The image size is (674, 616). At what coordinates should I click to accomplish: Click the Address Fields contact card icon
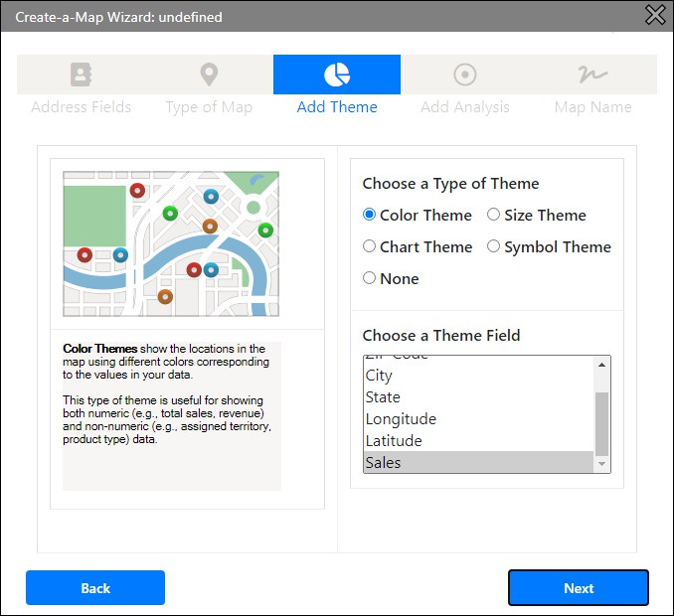81,75
